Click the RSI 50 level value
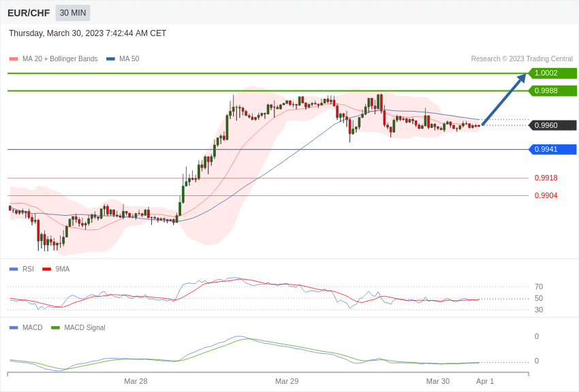Image resolution: width=579 pixels, height=392 pixels. pyautogui.click(x=539, y=298)
